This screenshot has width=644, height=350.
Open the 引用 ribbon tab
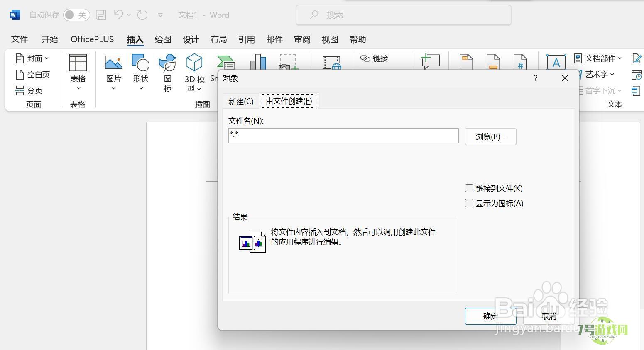point(246,39)
